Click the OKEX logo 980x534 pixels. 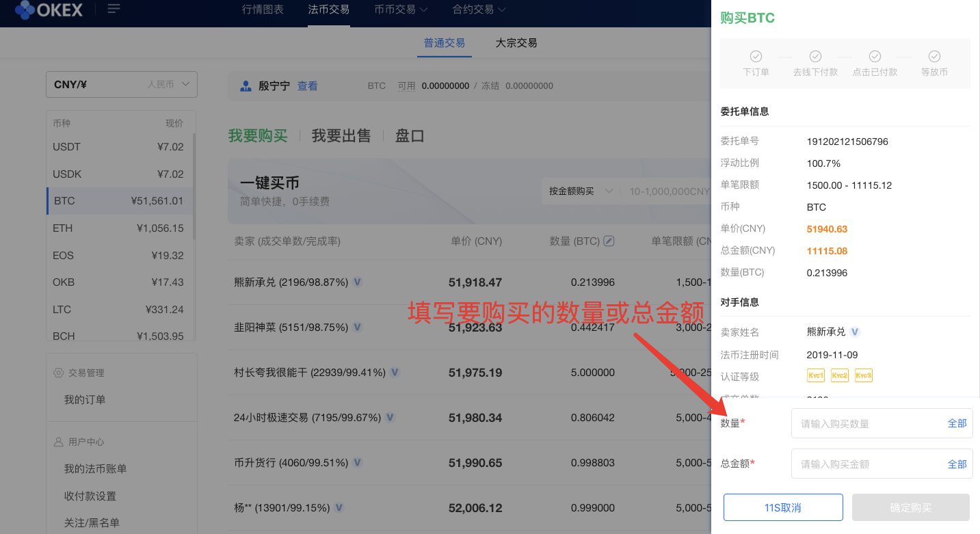click(48, 10)
